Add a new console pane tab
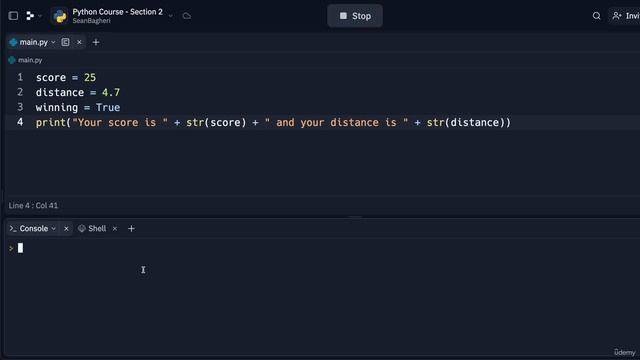Image resolution: width=640 pixels, height=360 pixels. click(131, 229)
